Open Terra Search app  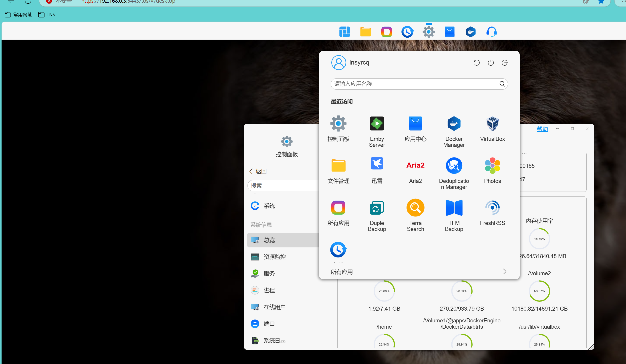415,207
